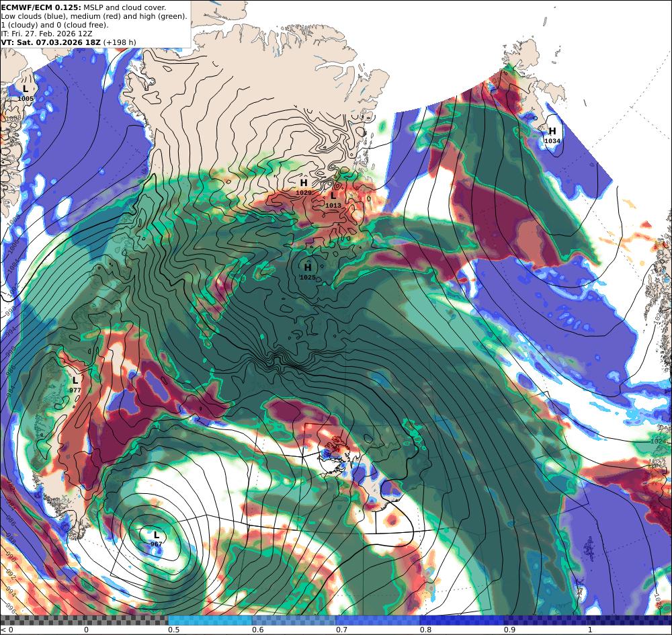This screenshot has width=672, height=635.
Task: Click the 'VT: Sat. 07.03.2026 18Z' valid time
Action: click(51, 42)
